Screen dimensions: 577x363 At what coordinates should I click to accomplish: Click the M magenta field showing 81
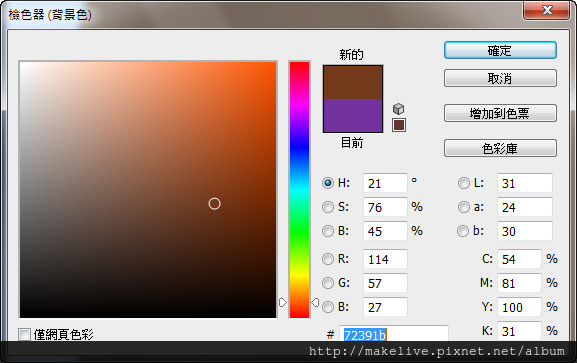point(519,283)
